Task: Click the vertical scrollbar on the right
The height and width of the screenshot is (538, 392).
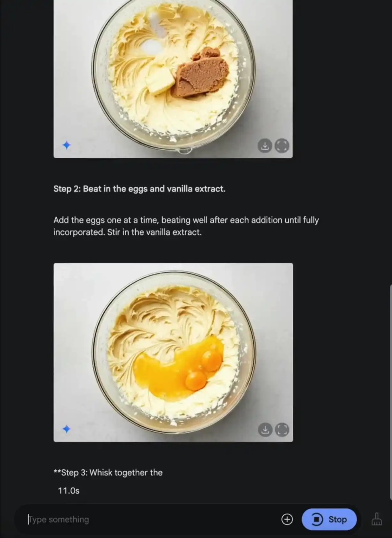Action: coord(390,392)
